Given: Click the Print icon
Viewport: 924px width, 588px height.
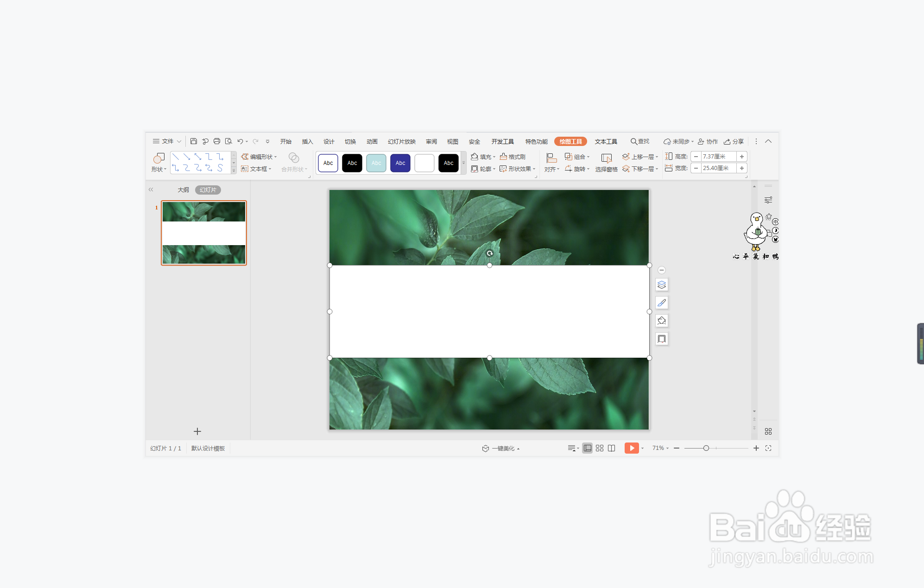Looking at the screenshot, I should click(x=216, y=141).
